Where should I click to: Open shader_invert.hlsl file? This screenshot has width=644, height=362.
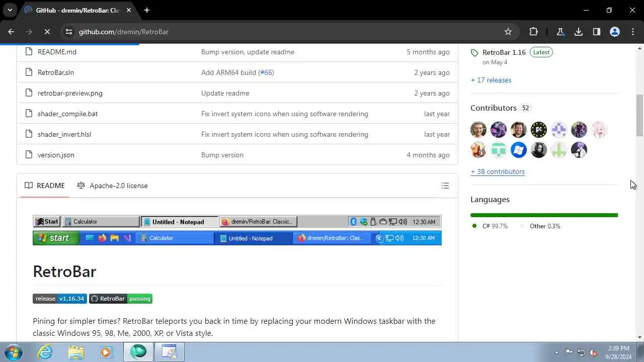[64, 134]
